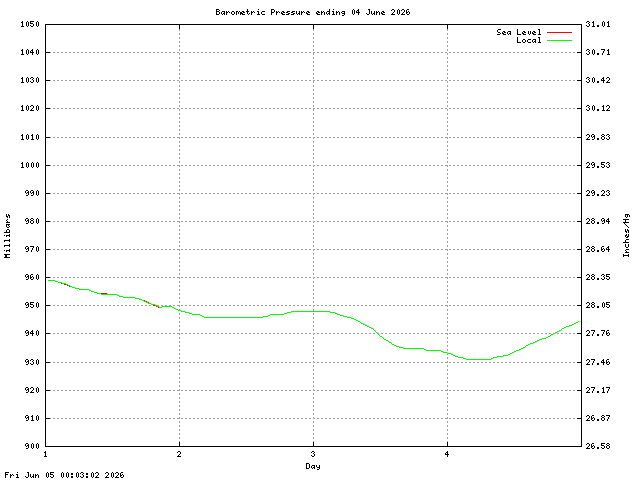Click the 970 millibar tick label
This screenshot has height=480, width=640.
[x=32, y=249]
